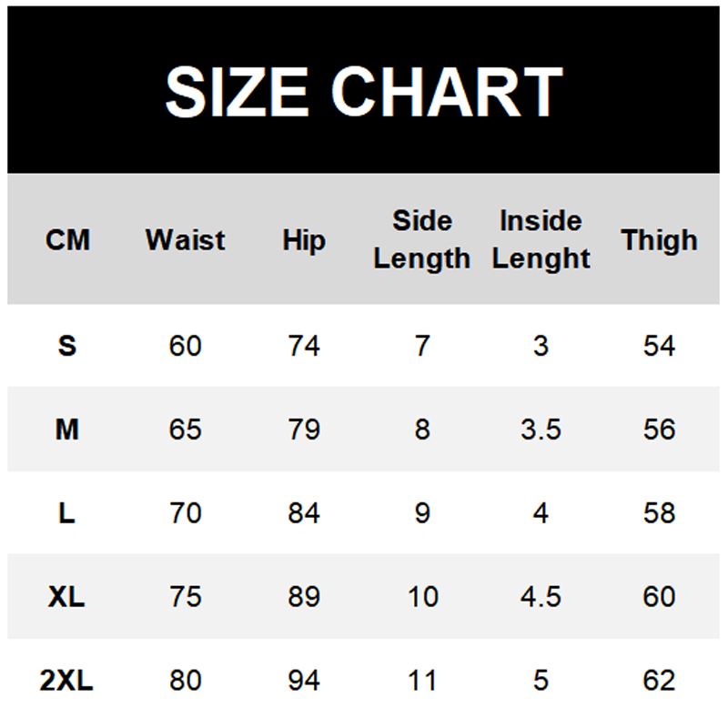Image resolution: width=728 pixels, height=728 pixels.
Task: Click the Inside Lenght header
Action: pos(541,240)
